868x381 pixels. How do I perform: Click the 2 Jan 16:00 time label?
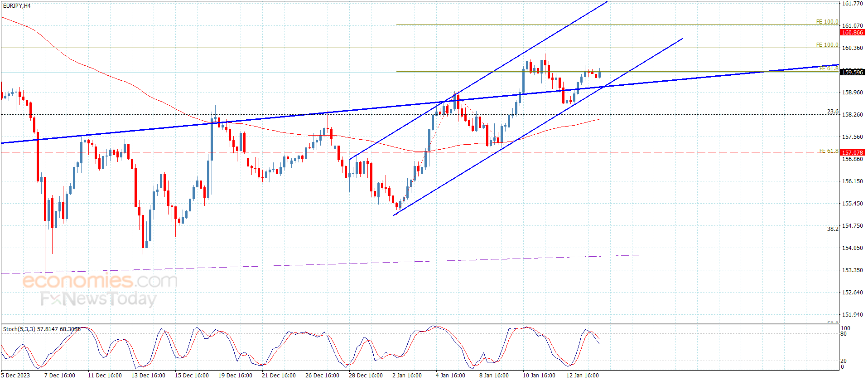407,375
